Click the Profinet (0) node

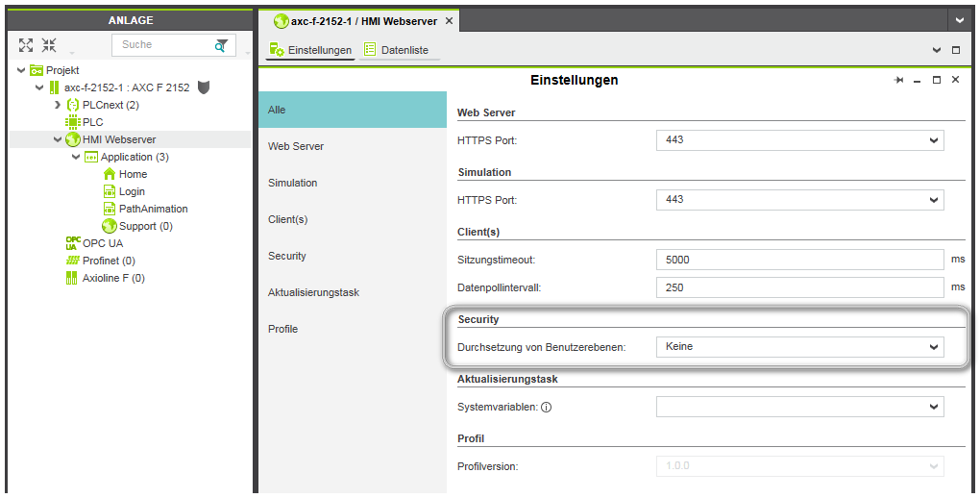(x=108, y=261)
